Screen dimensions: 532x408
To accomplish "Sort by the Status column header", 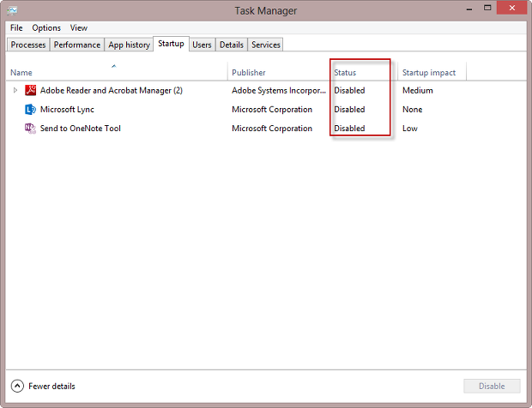I will point(363,72).
